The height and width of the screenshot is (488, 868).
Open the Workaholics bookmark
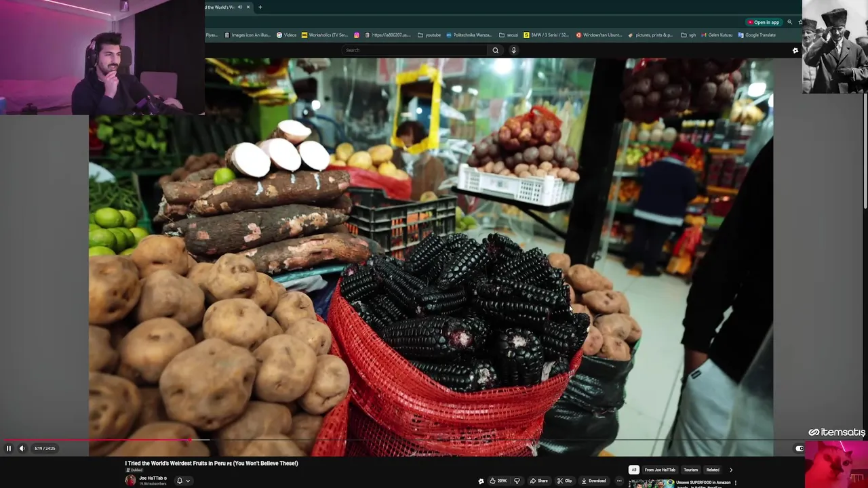[325, 35]
